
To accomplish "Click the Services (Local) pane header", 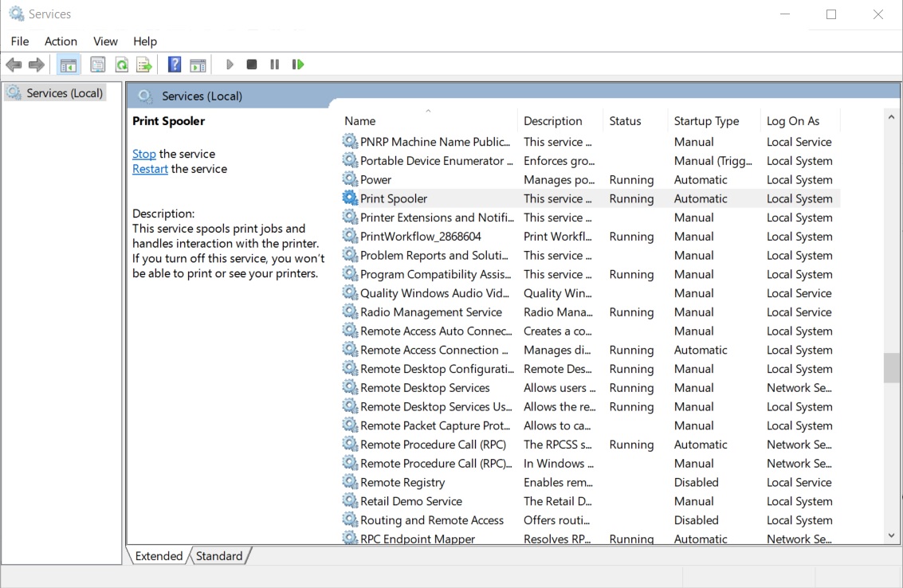I will (202, 96).
